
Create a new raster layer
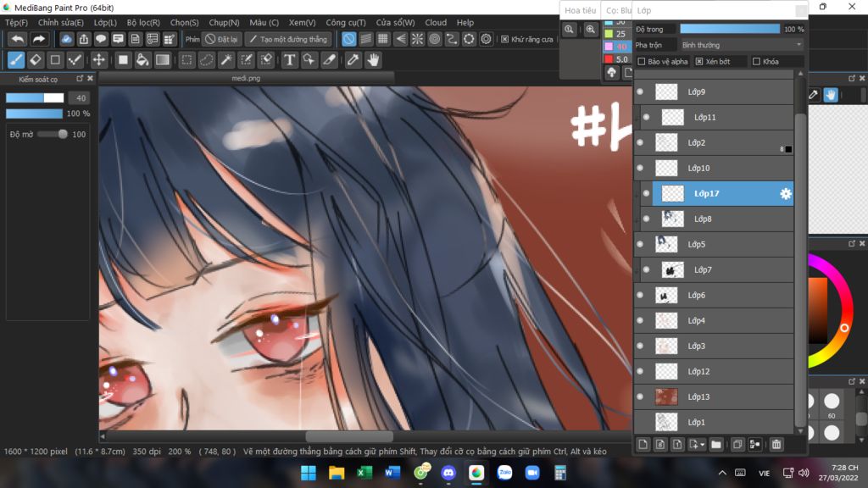[643, 444]
